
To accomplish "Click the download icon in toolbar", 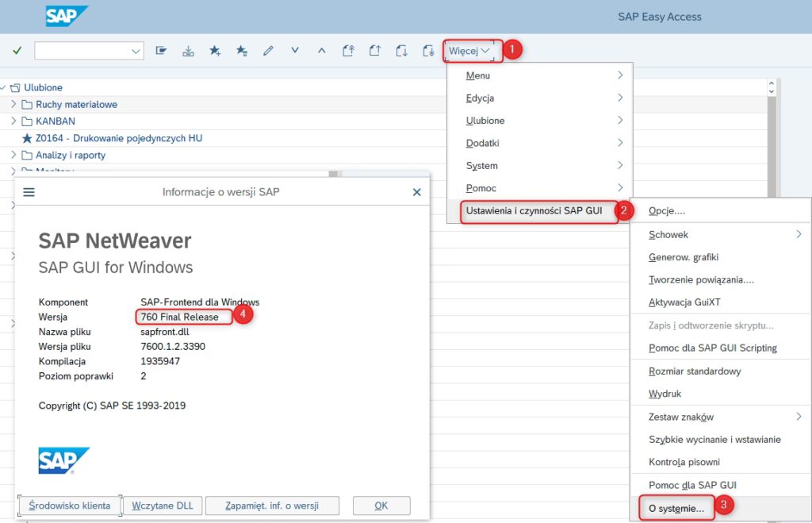I will click(188, 51).
